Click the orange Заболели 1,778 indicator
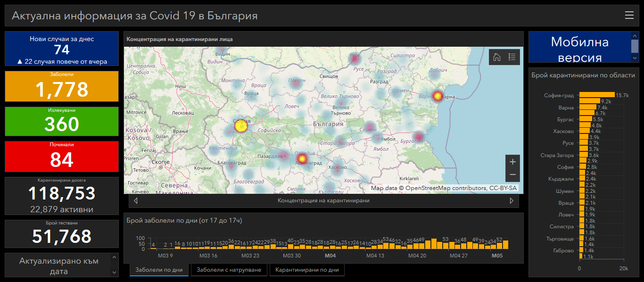 [62, 86]
